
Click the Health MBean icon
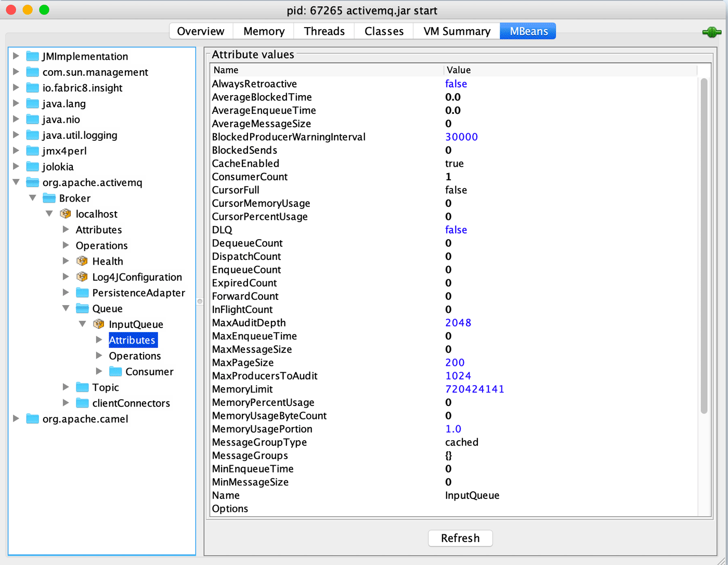[82, 261]
